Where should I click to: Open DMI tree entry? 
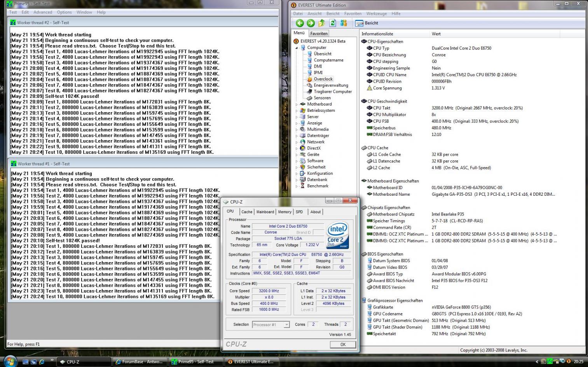tap(318, 66)
